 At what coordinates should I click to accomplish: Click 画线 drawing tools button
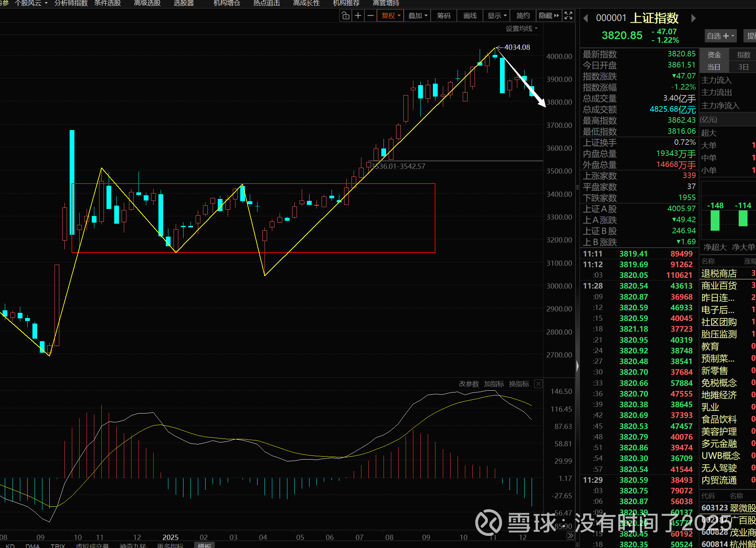[470, 16]
